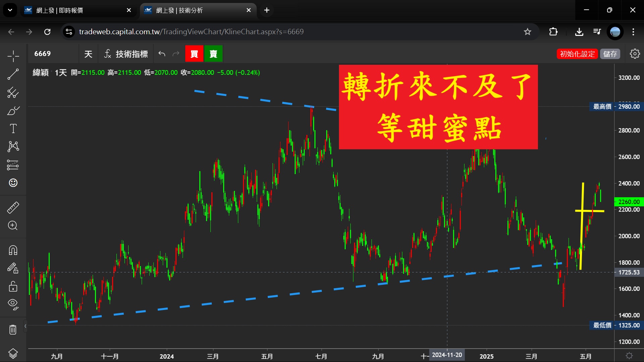Viewport: 644px width, 362px height.
Task: Open 技術指標 indicators menu
Action: click(126, 54)
